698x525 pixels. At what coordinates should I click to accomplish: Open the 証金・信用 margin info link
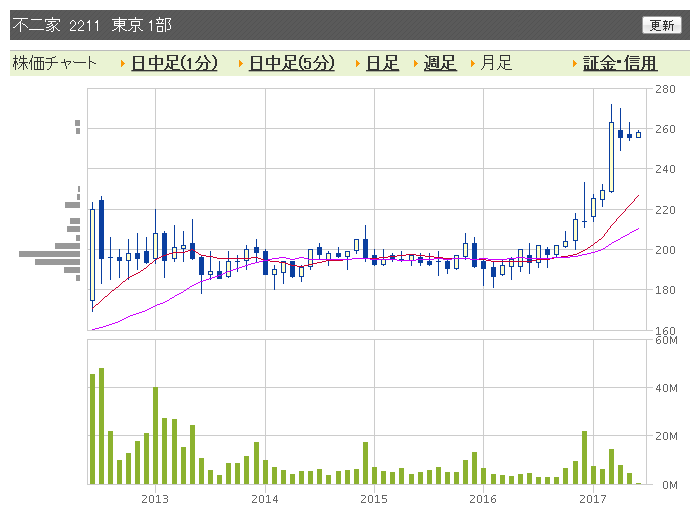pyautogui.click(x=620, y=63)
